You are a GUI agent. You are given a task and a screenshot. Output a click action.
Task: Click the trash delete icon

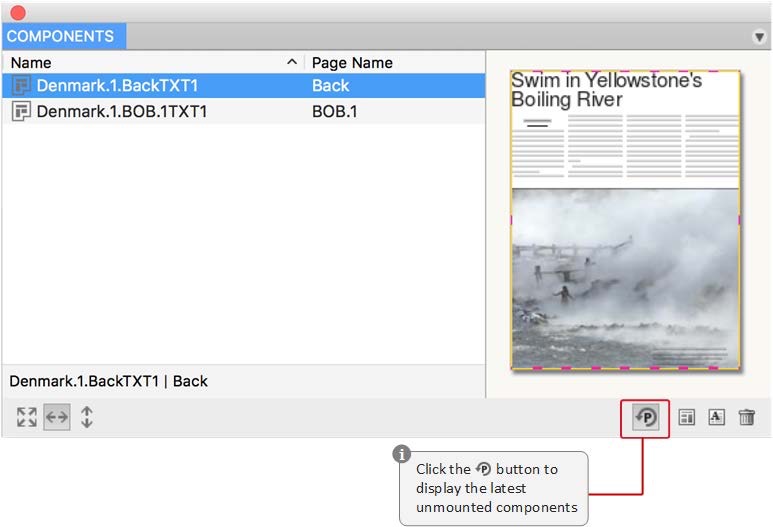[x=746, y=418]
